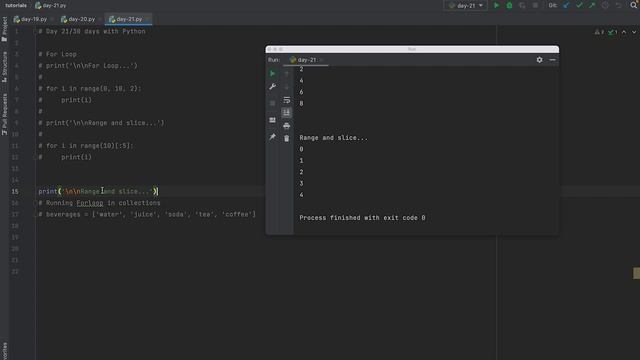This screenshot has width=640, height=360.
Task: Click the Stop icon in Run window
Action: [272, 103]
